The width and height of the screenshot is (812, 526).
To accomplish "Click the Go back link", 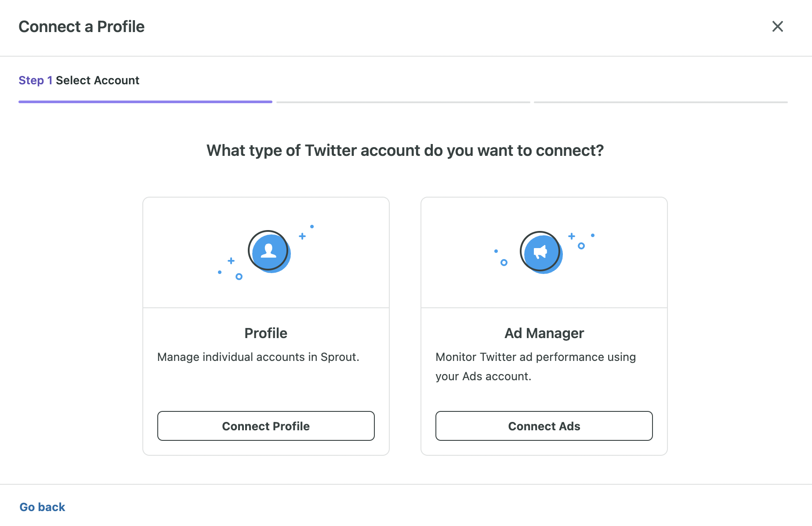I will [x=42, y=507].
